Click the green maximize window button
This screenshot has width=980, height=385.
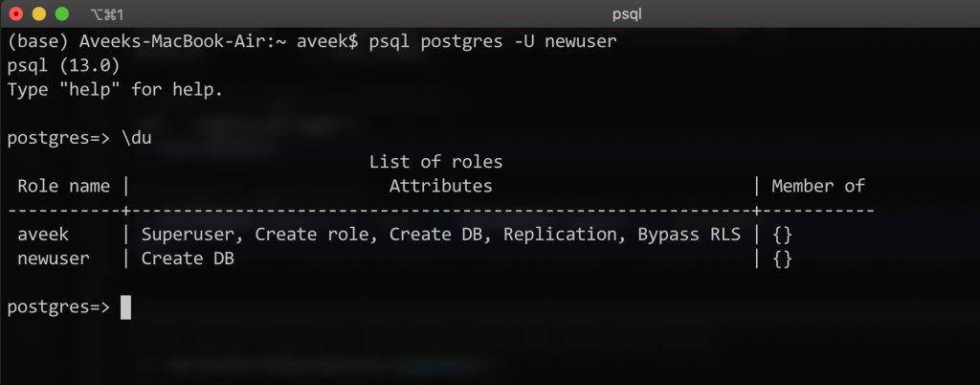coord(62,14)
